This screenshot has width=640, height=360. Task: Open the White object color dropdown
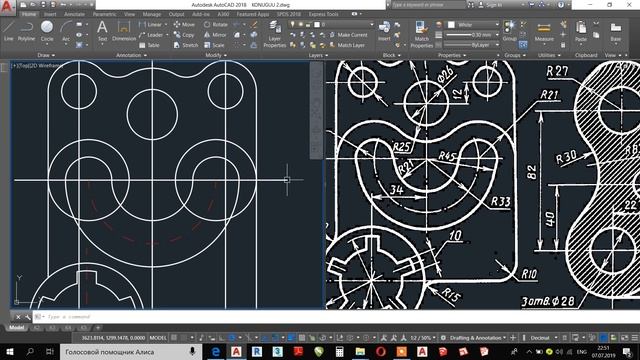click(x=473, y=24)
